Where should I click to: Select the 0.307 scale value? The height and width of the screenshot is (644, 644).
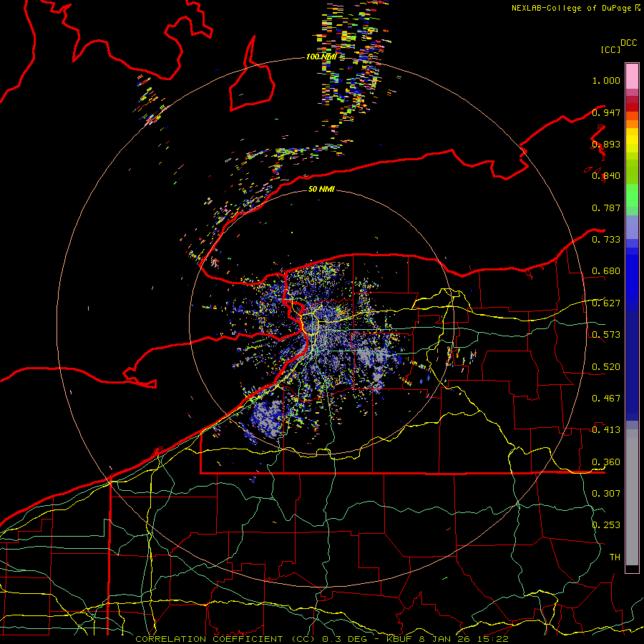606,494
